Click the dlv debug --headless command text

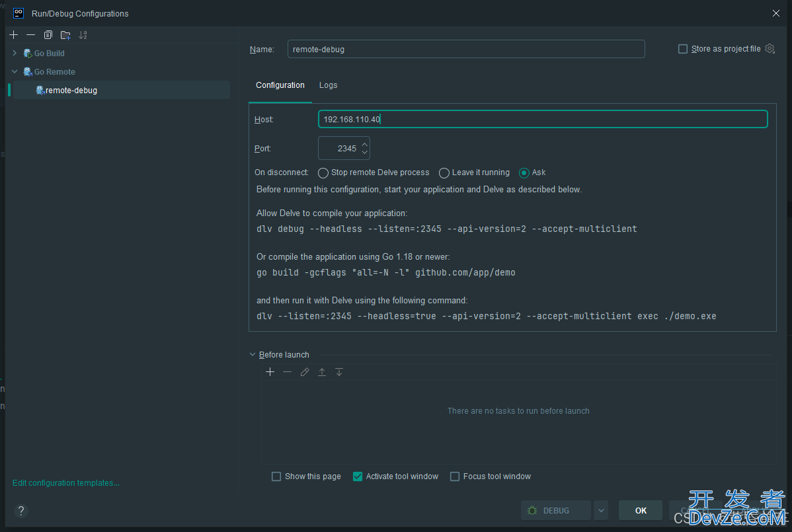click(x=446, y=229)
